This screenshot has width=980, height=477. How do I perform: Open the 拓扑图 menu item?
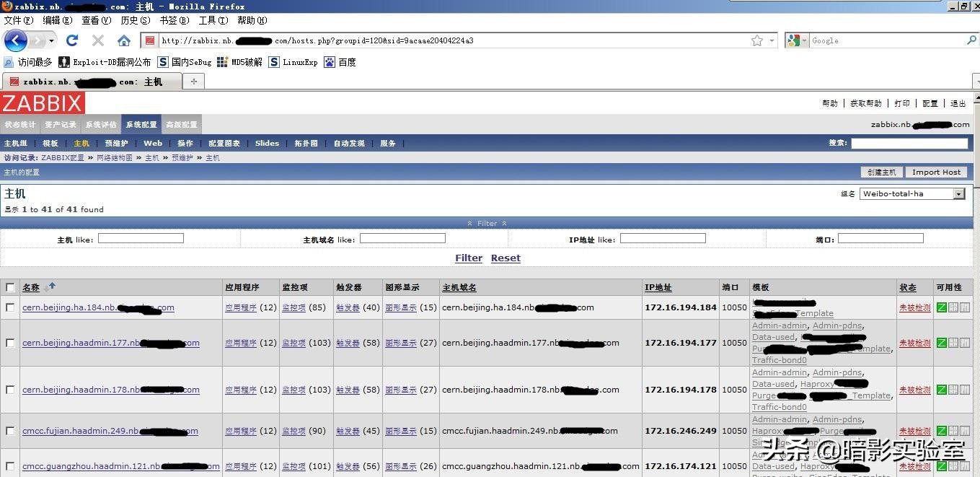point(306,143)
